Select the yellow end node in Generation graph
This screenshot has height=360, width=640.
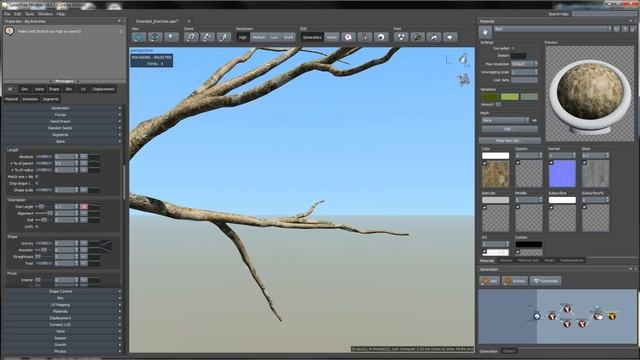(x=612, y=316)
